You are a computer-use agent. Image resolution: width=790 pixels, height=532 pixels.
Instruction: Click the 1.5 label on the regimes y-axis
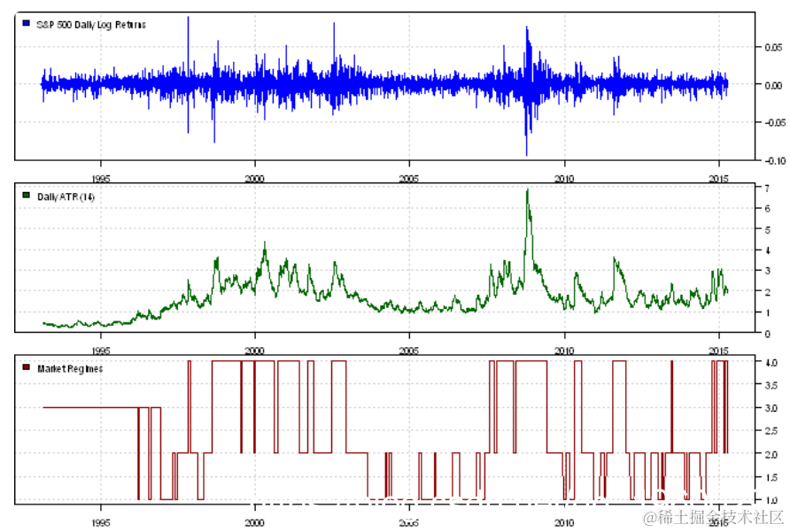[x=771, y=478]
